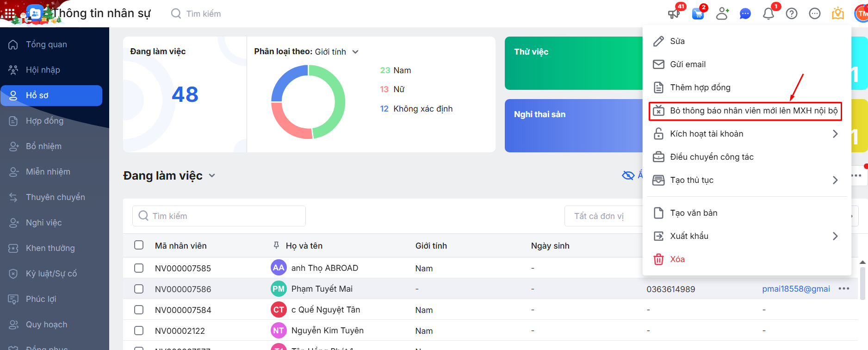Open the shopping cart icon
This screenshot has width=868, height=350.
click(698, 13)
